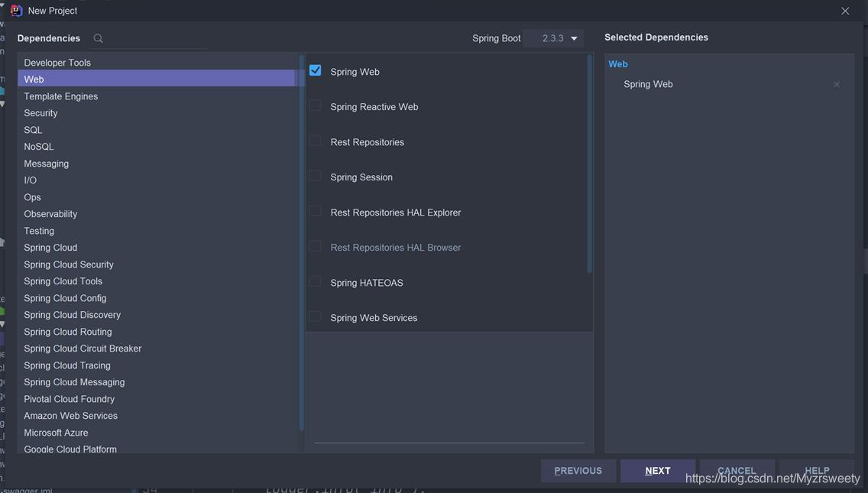The image size is (868, 493).
Task: Open the Template Engines category
Action: 157,96
